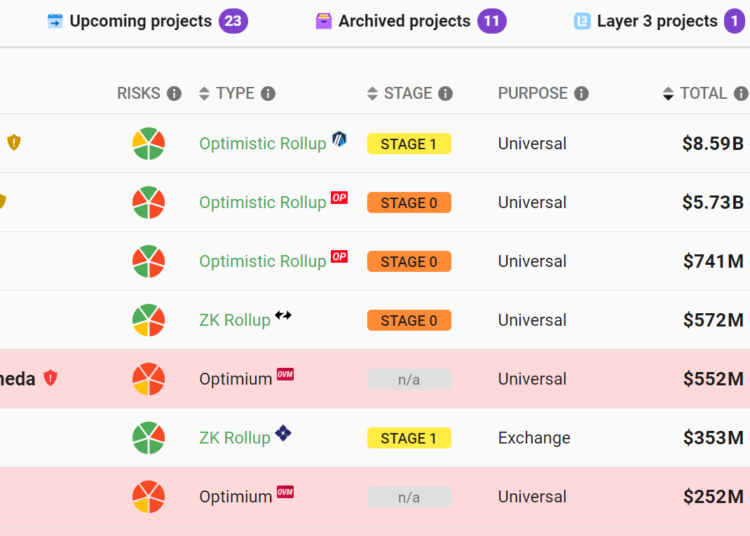Click the OVM badge in the $552M row

(x=285, y=375)
